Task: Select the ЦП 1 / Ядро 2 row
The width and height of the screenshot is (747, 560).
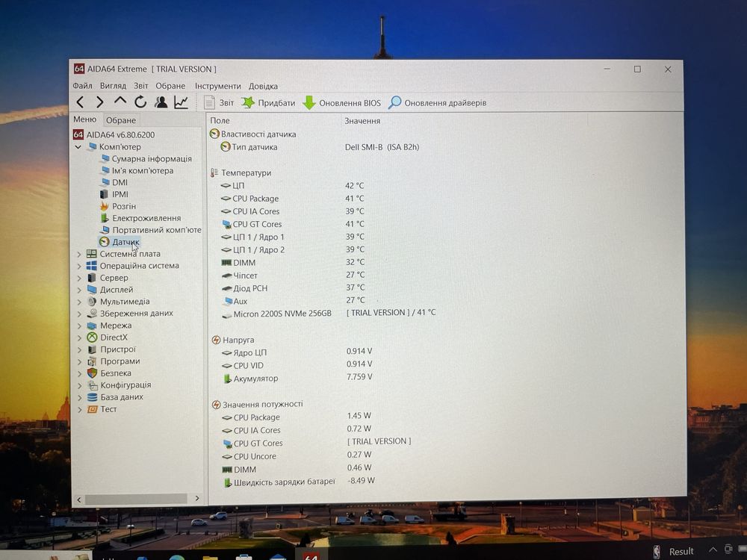Action: click(x=292, y=250)
